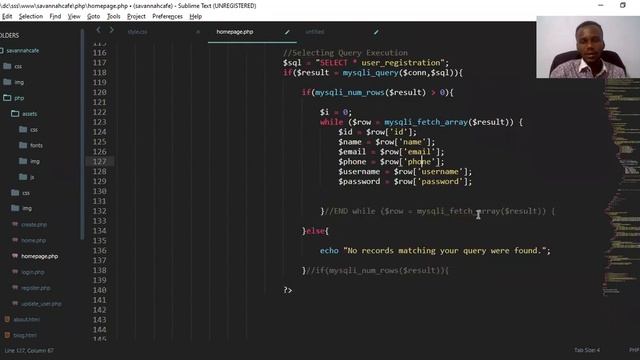640x360 pixels.
Task: Click the pencil icon on homepage.php tab
Action: (287, 32)
